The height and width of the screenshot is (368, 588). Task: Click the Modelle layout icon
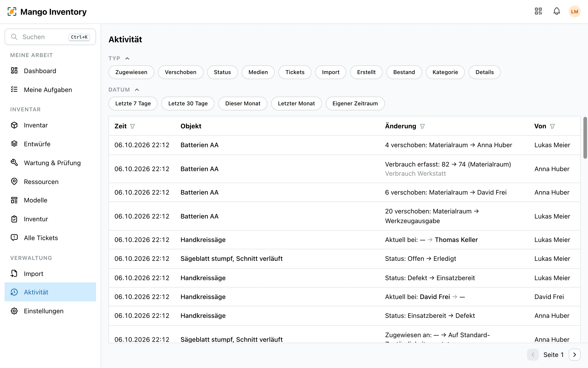[x=14, y=200]
